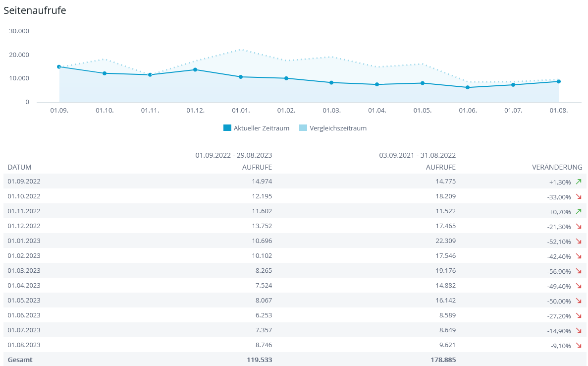Screen dimensions: 588x366
Task: Click the Gesamt total row label
Action: point(20,360)
